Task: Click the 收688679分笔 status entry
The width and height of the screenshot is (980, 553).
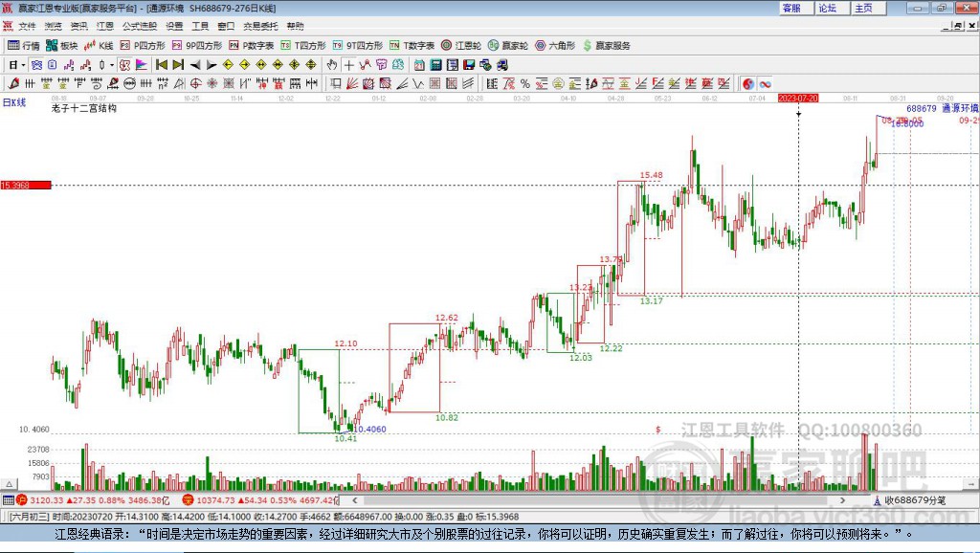Action: tap(915, 500)
